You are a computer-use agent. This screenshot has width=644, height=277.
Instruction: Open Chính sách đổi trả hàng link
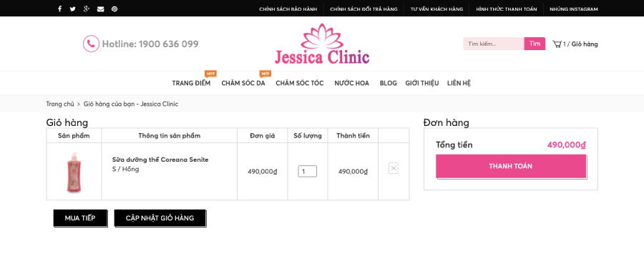click(x=364, y=9)
